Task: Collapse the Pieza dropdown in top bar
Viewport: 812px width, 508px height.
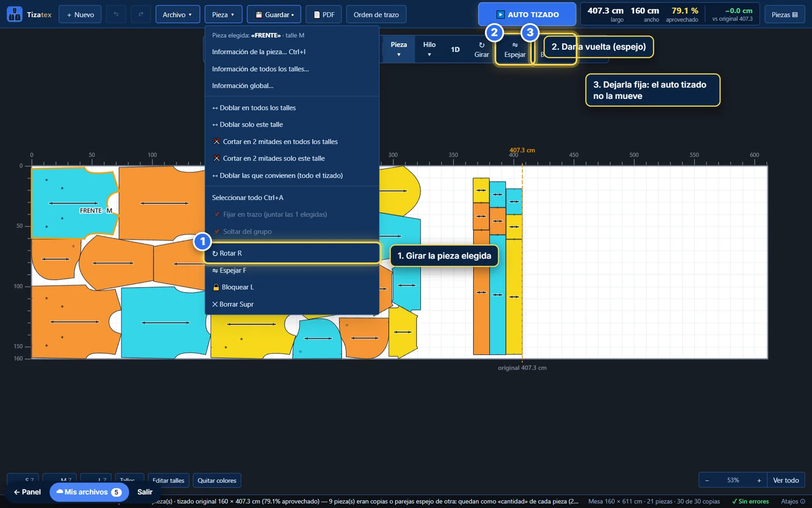Action: tap(223, 14)
